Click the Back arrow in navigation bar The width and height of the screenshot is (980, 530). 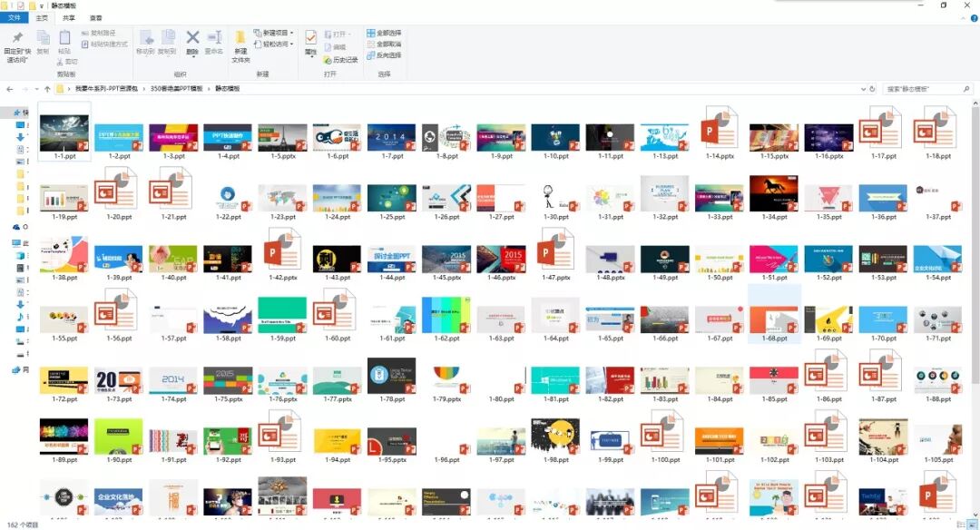(x=9, y=89)
